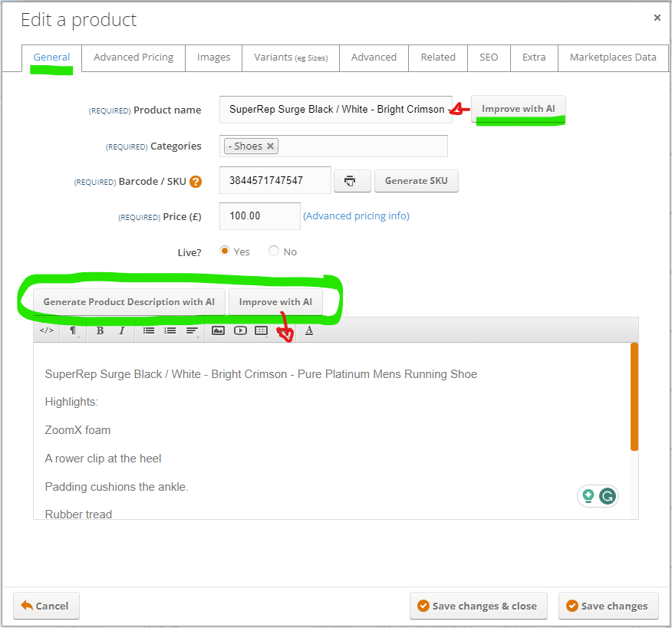This screenshot has width=672, height=628.
Task: Click the Price (£) input field
Action: (260, 216)
